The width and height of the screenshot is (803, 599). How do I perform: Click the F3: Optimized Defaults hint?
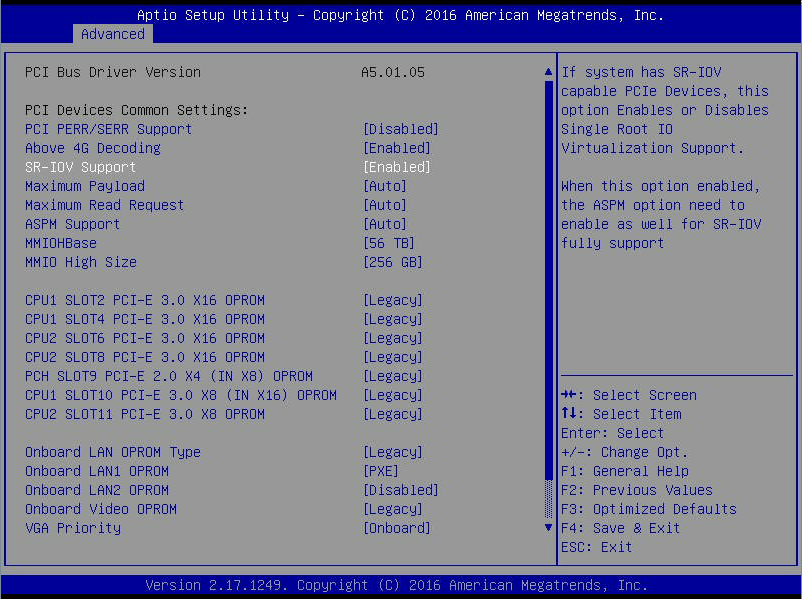click(x=649, y=509)
